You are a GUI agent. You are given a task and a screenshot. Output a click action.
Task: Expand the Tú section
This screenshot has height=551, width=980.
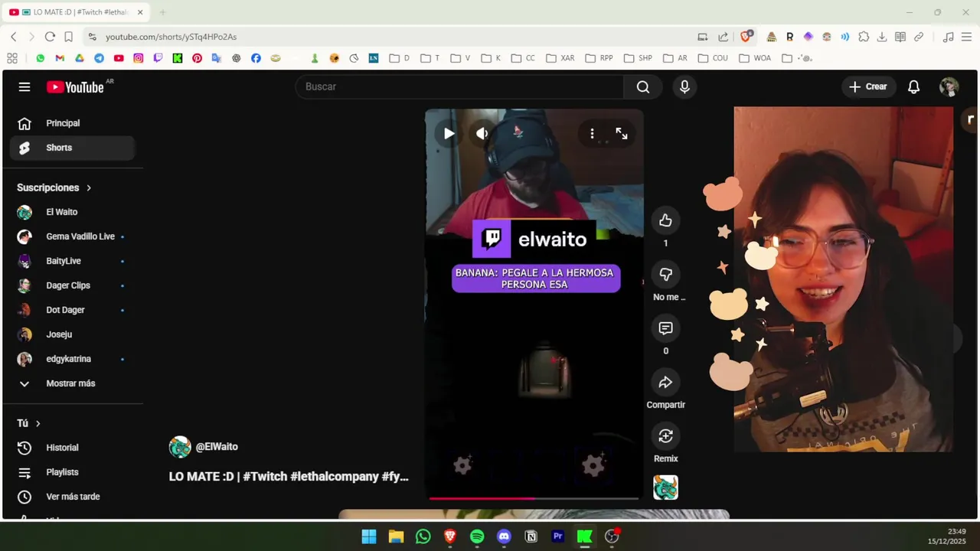click(28, 423)
